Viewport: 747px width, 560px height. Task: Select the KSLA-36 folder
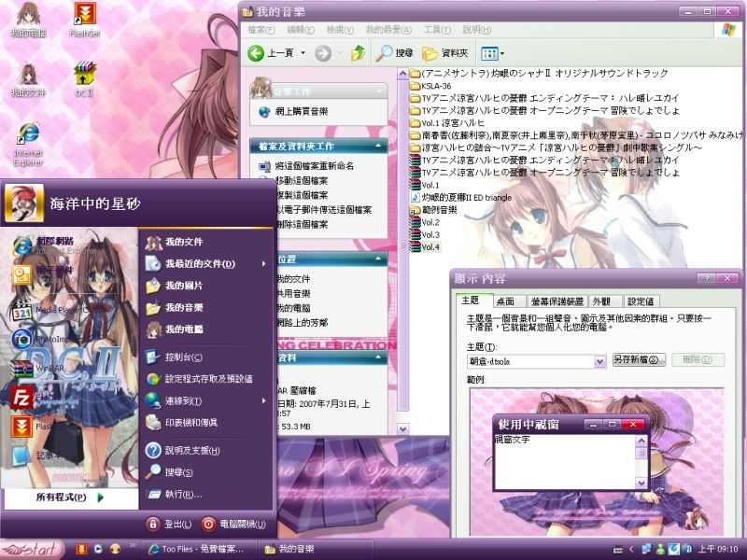pyautogui.click(x=430, y=86)
